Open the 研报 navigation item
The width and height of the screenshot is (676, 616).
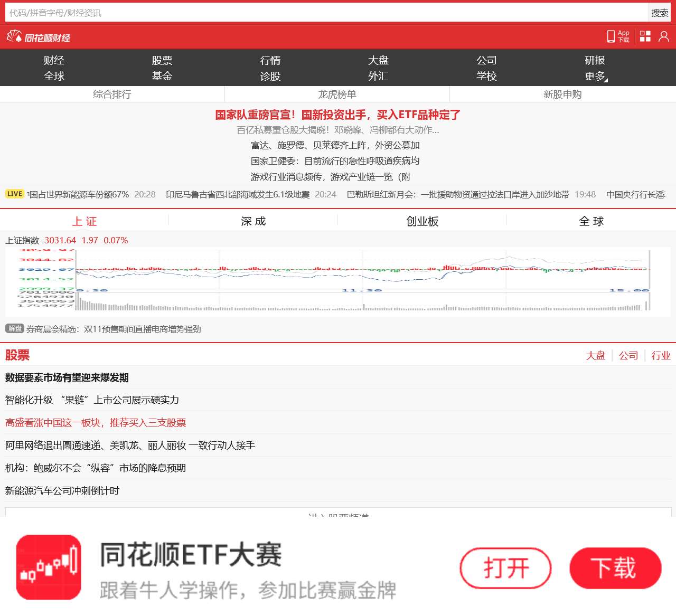595,60
